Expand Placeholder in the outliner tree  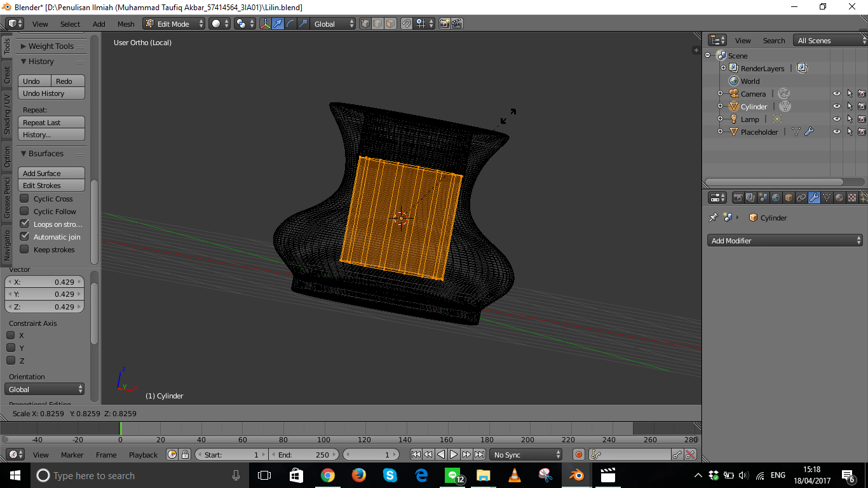click(720, 132)
